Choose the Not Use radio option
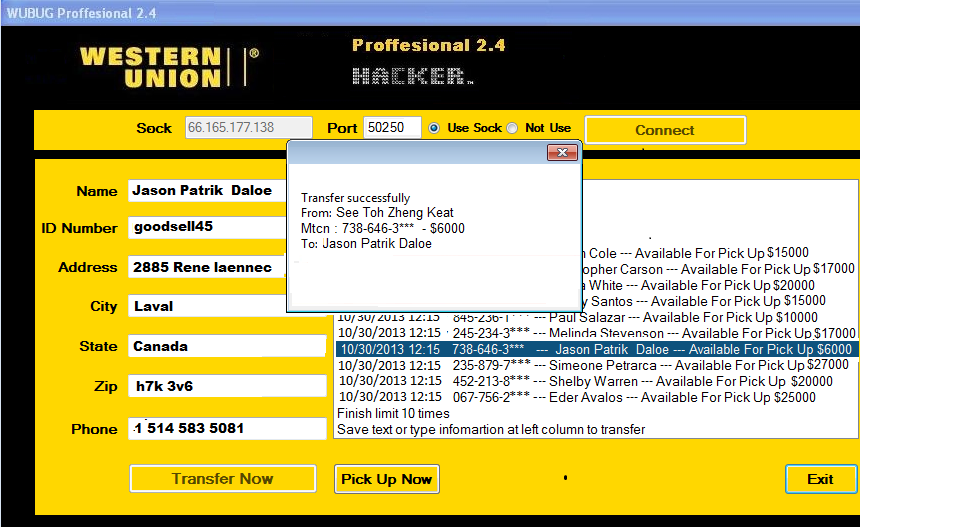 click(512, 128)
